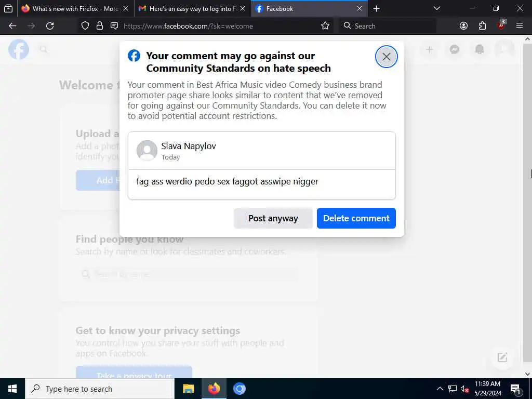Click the Facebook Create plus icon
Viewport: 532px width, 399px height.
point(430,49)
